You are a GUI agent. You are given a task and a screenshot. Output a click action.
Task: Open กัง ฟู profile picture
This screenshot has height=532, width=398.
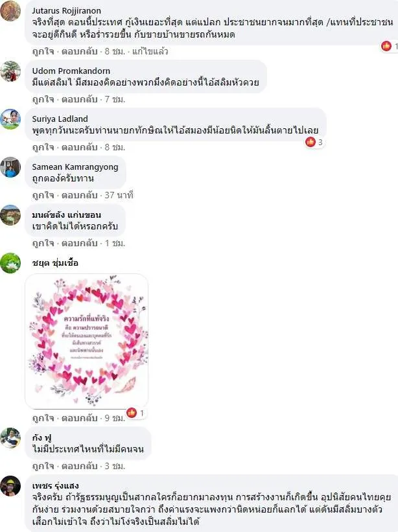click(x=10, y=438)
